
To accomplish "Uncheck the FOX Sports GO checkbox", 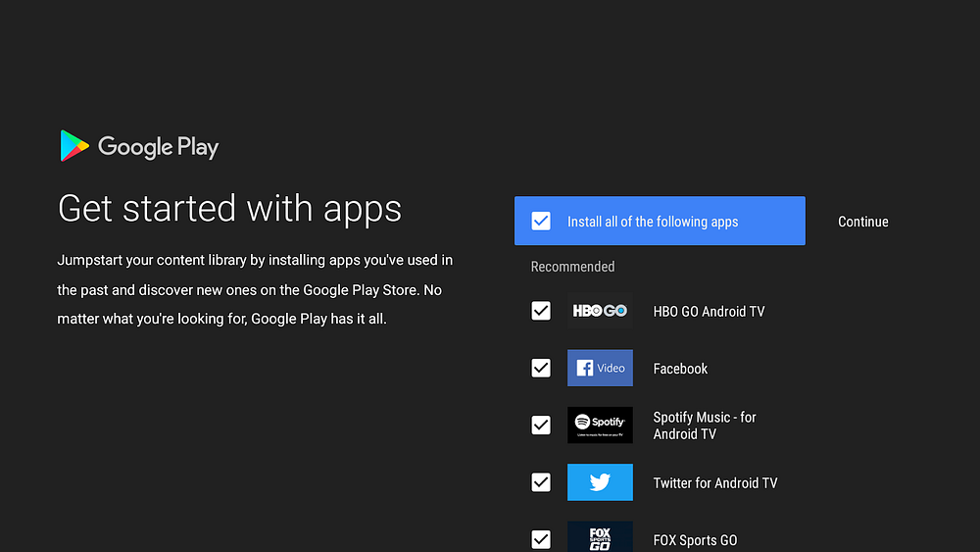I will click(x=541, y=539).
